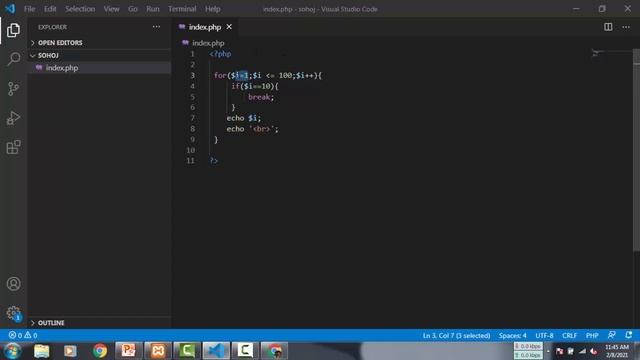
Task: Click the Ln 3, Col 7 status entry
Action: tap(456, 335)
